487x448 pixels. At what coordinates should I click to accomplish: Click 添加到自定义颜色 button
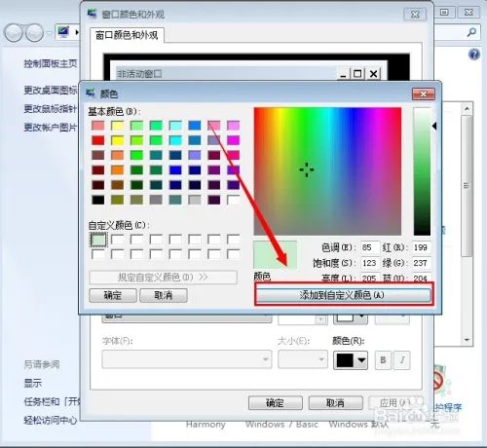tap(344, 295)
